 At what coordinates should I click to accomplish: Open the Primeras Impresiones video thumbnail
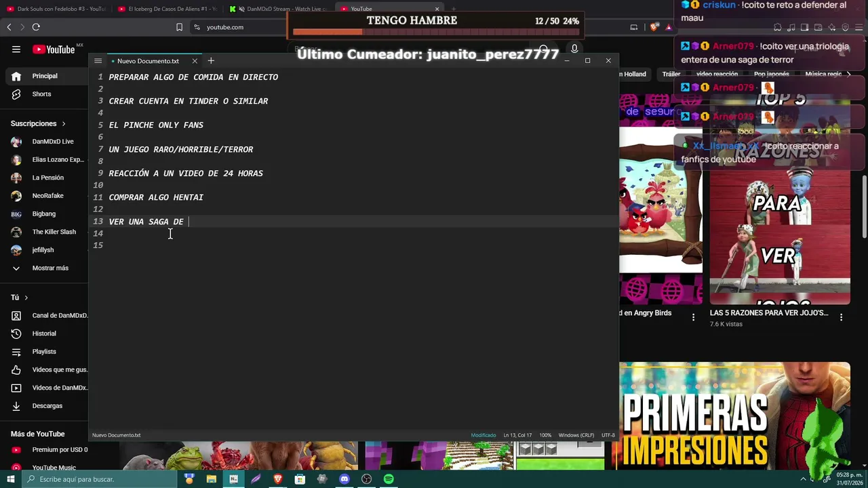click(734, 417)
